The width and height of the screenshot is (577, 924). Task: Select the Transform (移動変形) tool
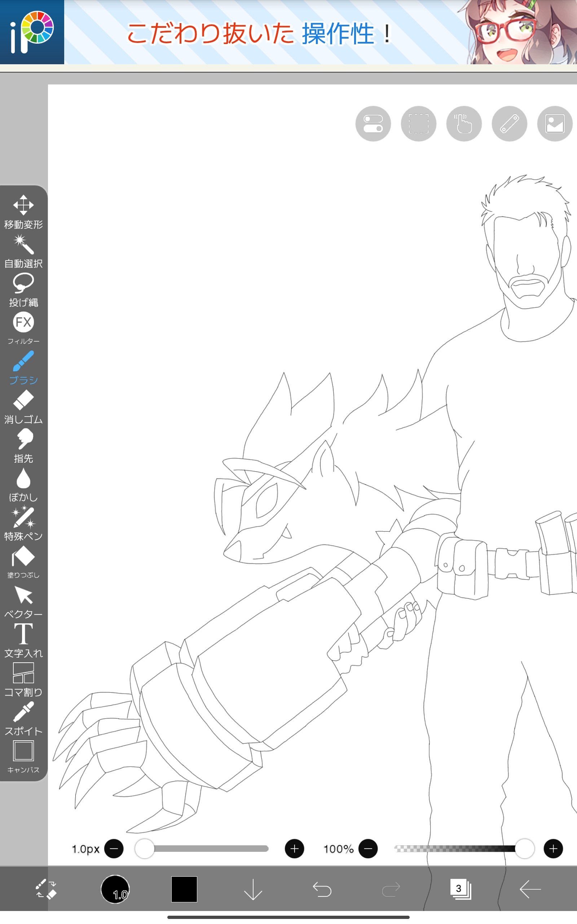(23, 212)
